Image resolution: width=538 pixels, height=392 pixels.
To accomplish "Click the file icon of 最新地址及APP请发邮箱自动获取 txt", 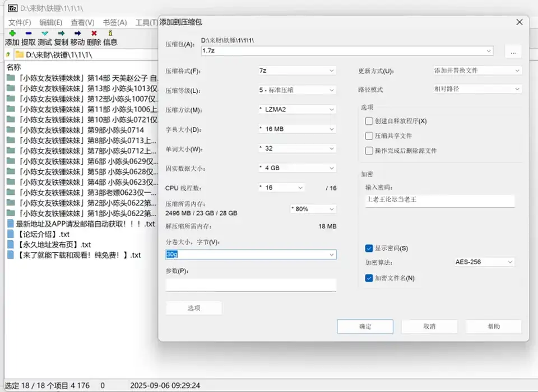I will point(11,223).
